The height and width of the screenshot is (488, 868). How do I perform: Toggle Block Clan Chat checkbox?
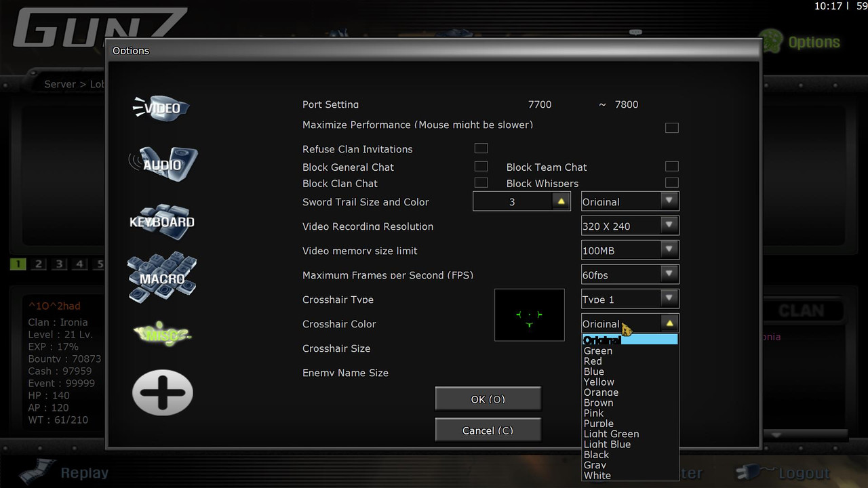[481, 182]
